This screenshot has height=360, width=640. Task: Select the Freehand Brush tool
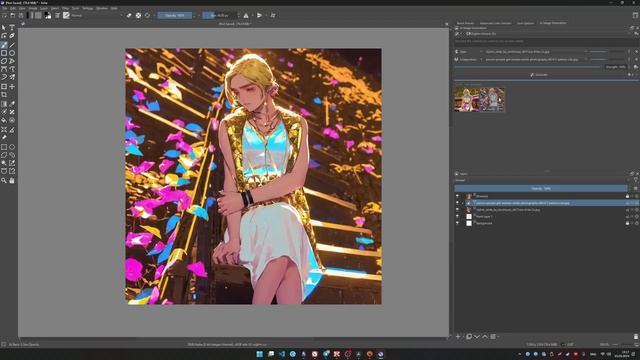pos(4,44)
